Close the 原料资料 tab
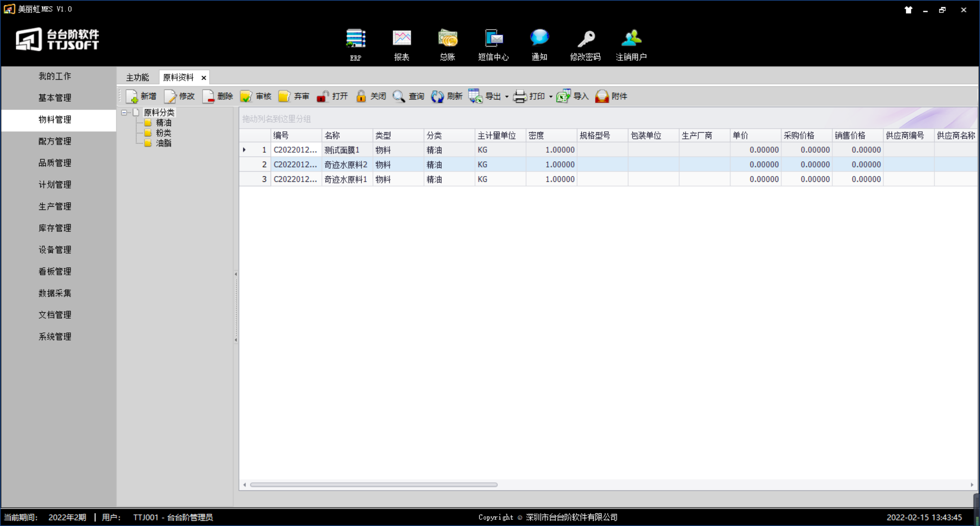The width and height of the screenshot is (980, 526). (x=204, y=78)
